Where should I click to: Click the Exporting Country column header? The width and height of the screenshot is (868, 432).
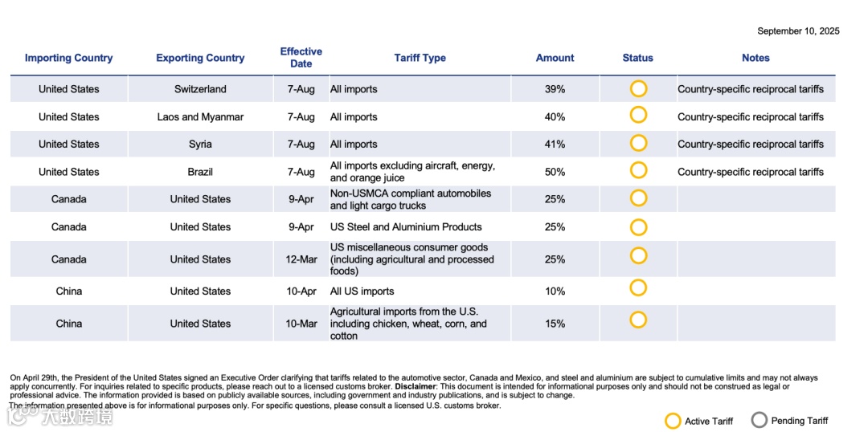[x=200, y=58]
